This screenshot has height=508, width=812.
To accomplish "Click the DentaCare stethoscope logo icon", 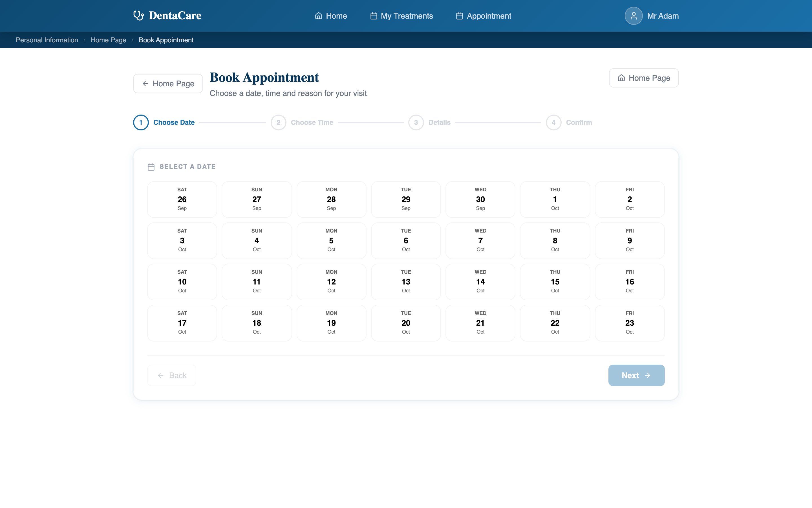I will 139,16.
